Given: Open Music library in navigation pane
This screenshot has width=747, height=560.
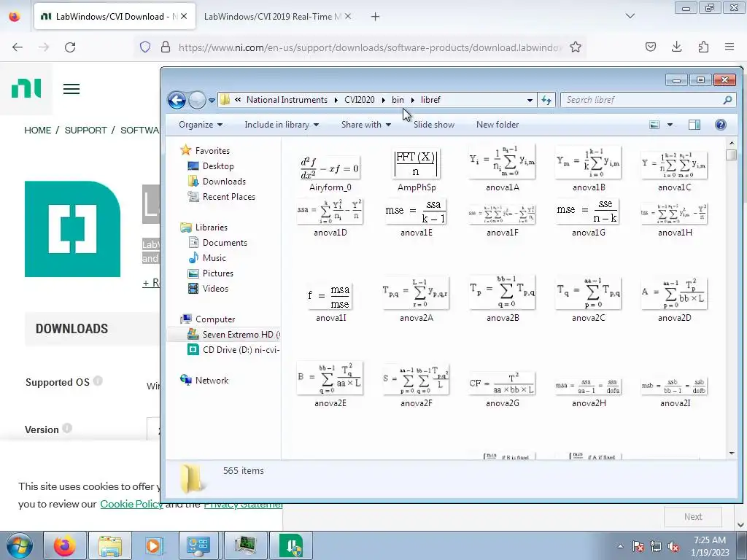Looking at the screenshot, I should click(207, 258).
